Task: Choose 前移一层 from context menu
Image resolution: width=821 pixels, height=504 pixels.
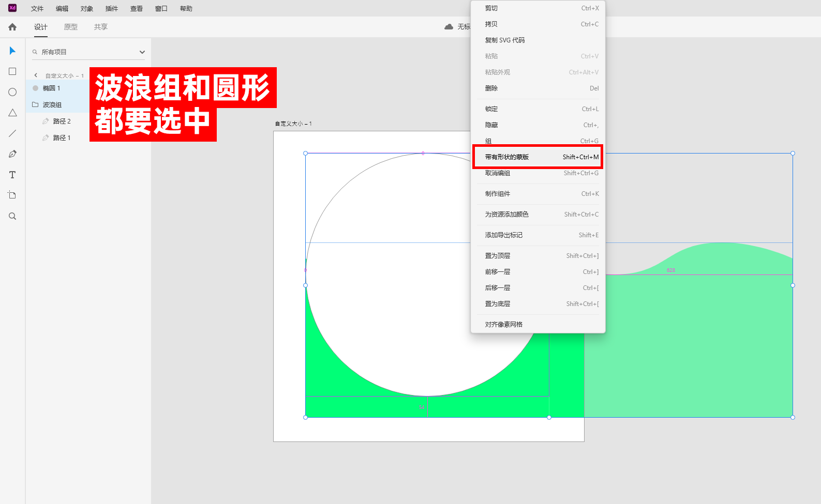Action: point(538,272)
